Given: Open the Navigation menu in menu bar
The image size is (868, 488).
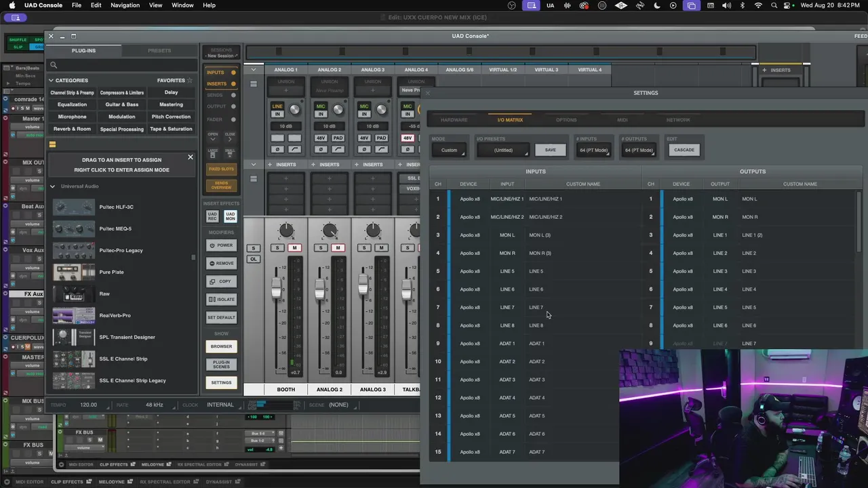Looking at the screenshot, I should point(125,5).
